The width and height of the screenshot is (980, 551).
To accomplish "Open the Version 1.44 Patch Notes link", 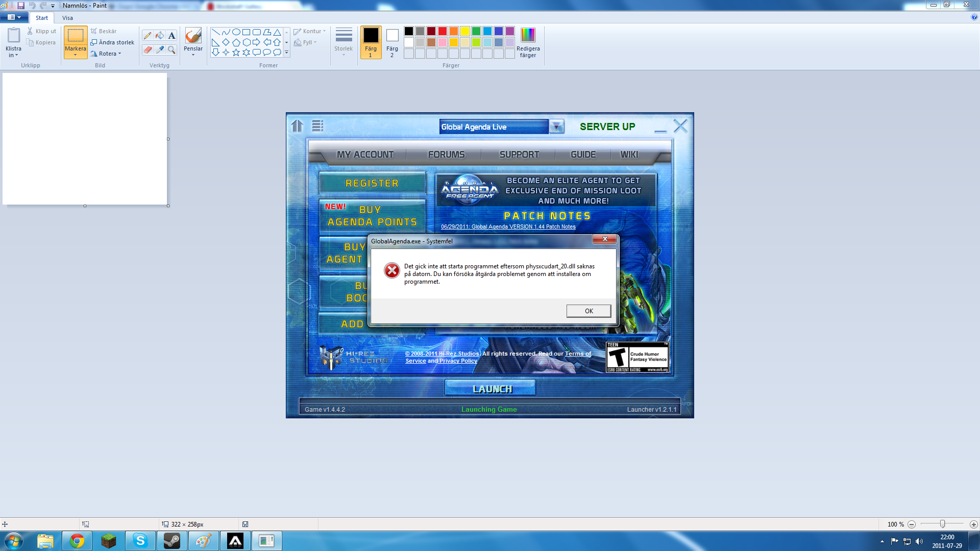I will [x=508, y=227].
